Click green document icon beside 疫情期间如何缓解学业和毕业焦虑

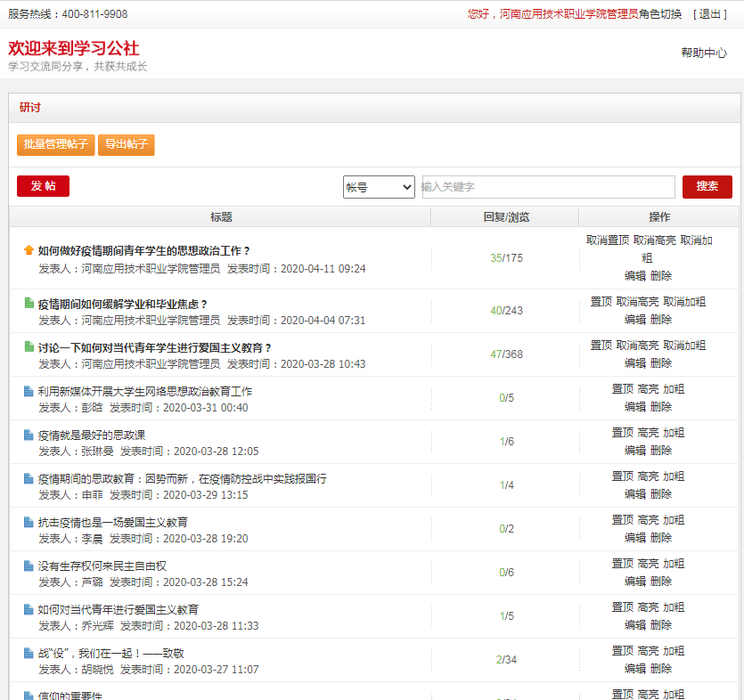(29, 303)
